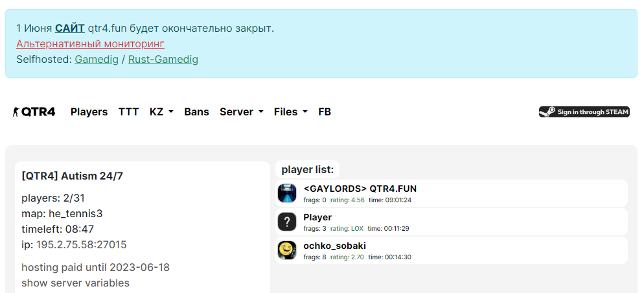Click the [QTR4] Autism 24/7 server title
The width and height of the screenshot is (644, 293).
pyautogui.click(x=73, y=176)
